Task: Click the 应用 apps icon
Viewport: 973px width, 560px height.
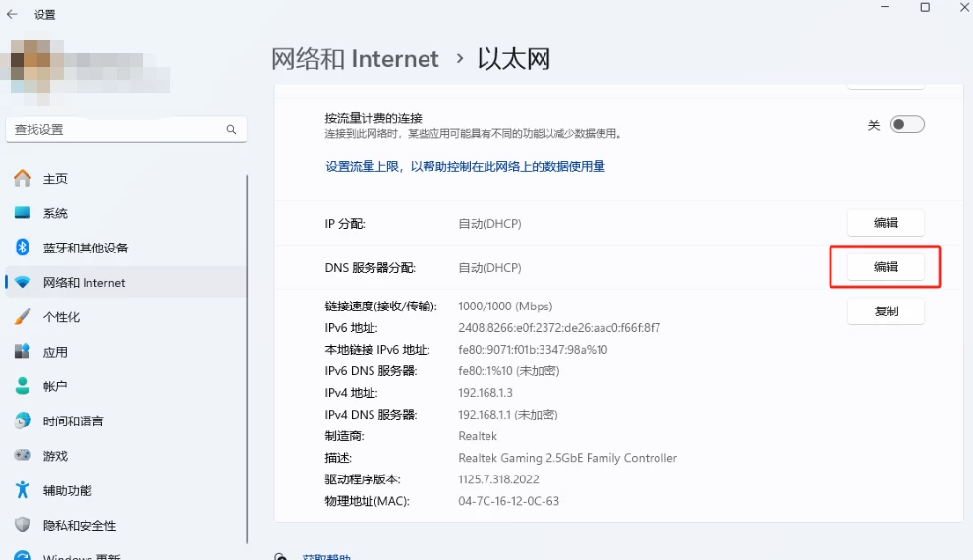Action: tap(23, 351)
